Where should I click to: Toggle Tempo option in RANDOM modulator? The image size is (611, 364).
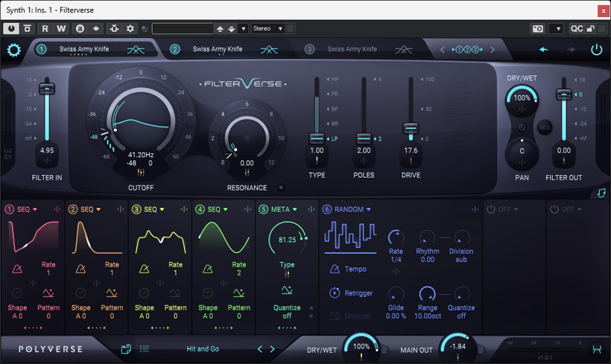(x=348, y=269)
